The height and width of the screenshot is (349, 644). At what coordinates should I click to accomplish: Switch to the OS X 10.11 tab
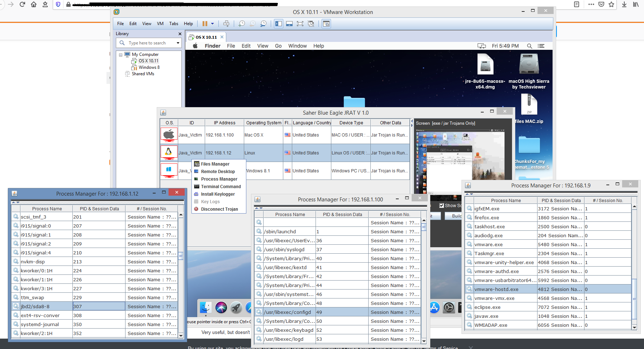point(206,37)
